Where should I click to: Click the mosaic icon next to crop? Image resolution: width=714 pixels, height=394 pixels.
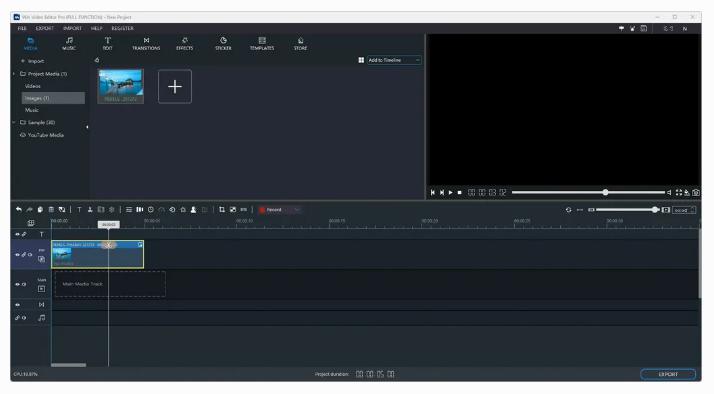(x=233, y=210)
